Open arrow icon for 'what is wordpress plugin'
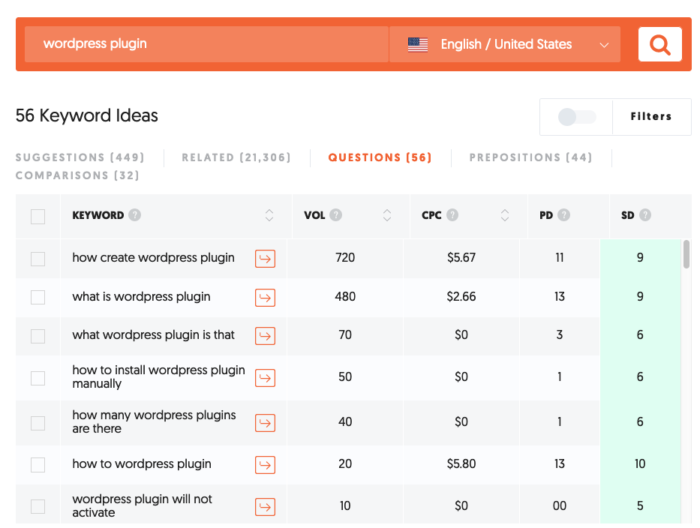 265,298
